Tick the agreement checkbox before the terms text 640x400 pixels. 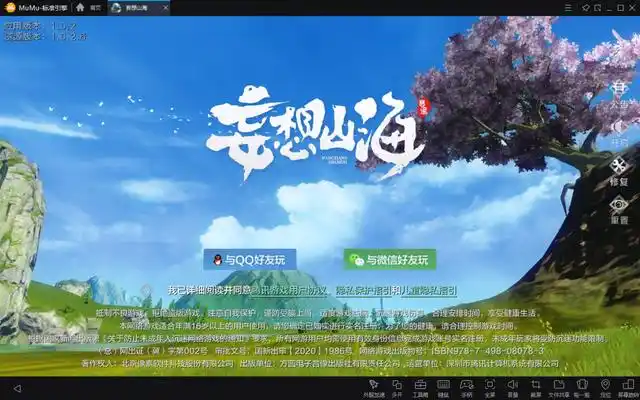146,291
